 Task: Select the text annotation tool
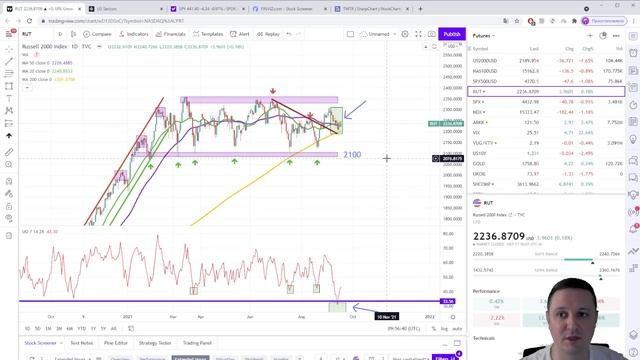point(9,98)
